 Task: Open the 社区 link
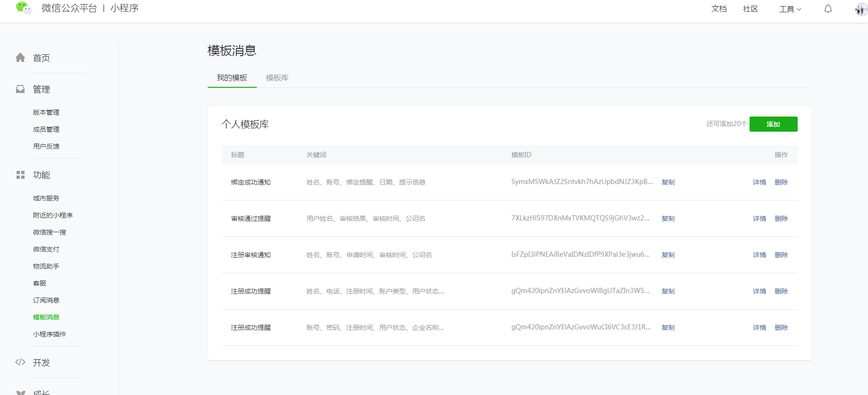click(x=750, y=8)
